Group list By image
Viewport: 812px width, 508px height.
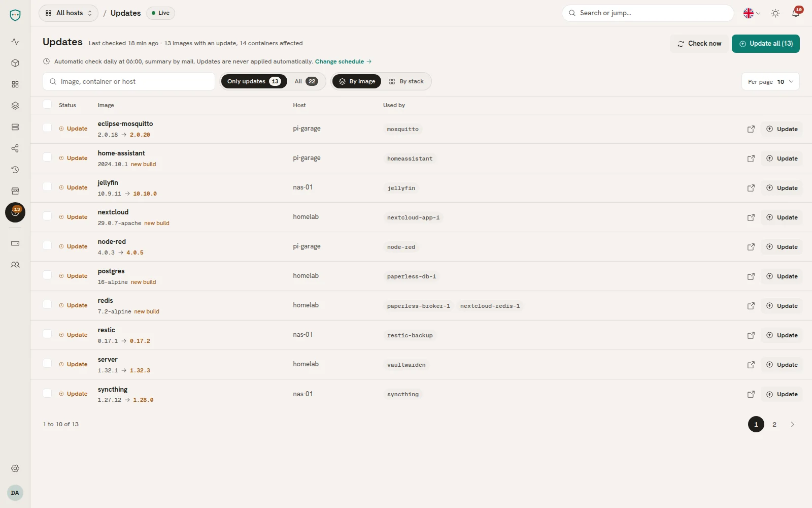357,82
